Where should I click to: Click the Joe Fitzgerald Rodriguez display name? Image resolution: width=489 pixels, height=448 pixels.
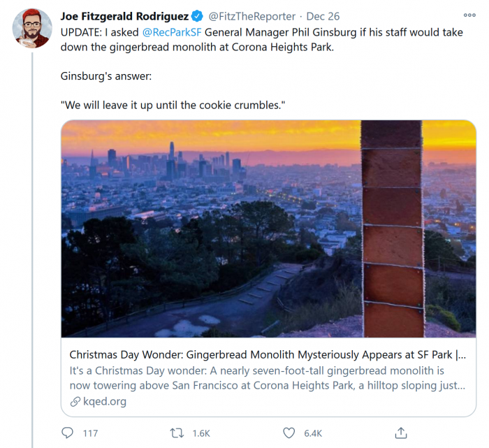[x=124, y=17]
